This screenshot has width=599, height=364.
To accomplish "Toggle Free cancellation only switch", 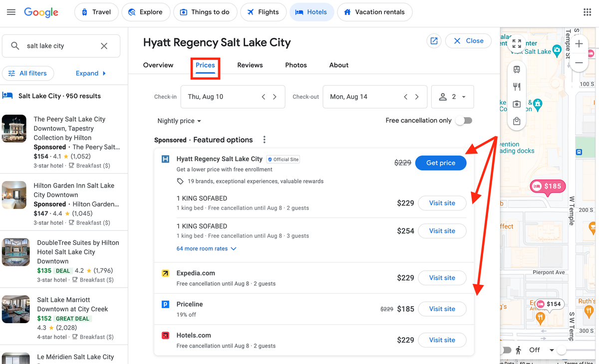I will coord(464,121).
